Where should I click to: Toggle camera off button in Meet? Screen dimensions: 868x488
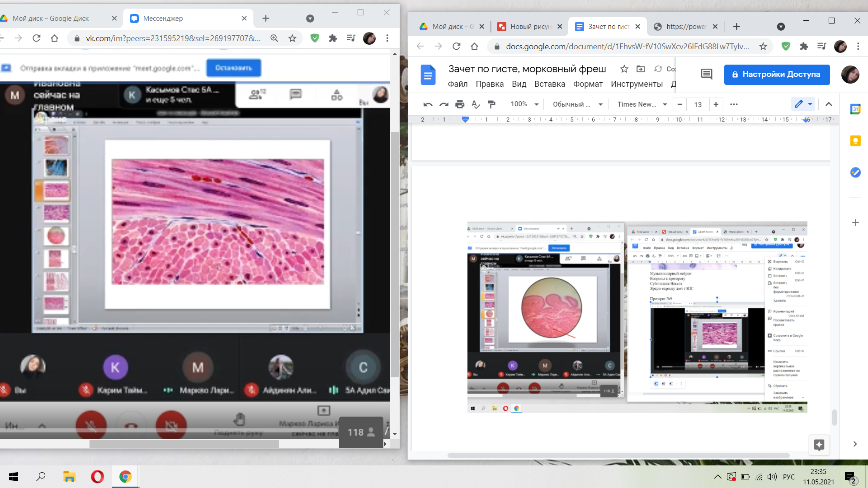171,425
